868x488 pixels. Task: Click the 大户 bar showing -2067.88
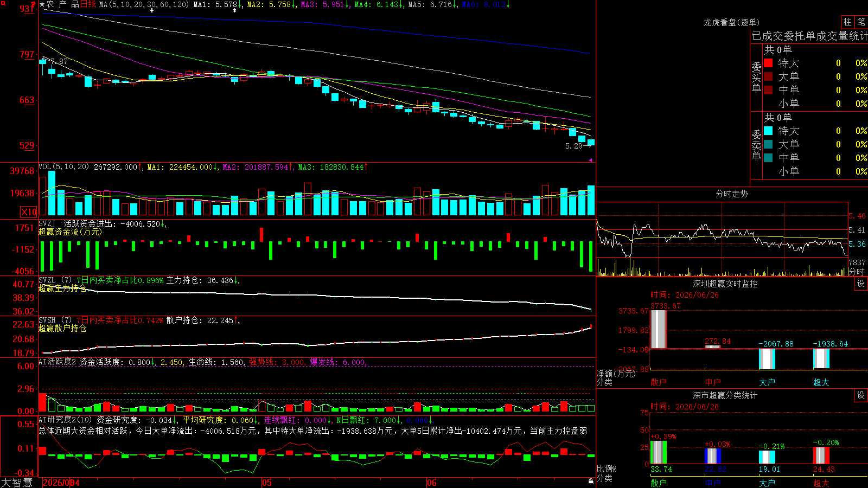(x=767, y=359)
